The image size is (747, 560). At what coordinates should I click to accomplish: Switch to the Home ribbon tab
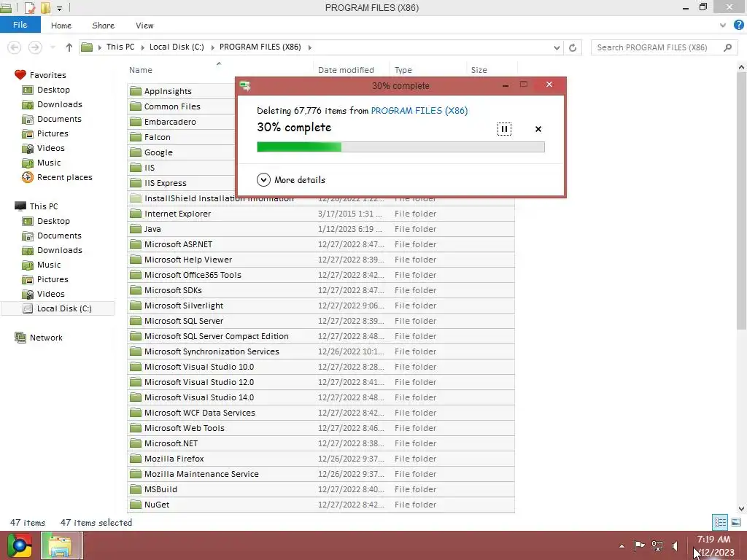tap(61, 26)
